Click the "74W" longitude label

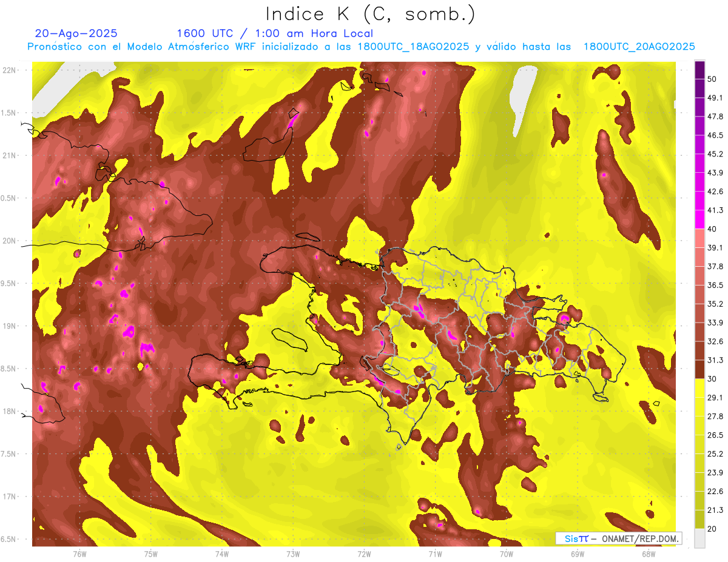point(222,554)
